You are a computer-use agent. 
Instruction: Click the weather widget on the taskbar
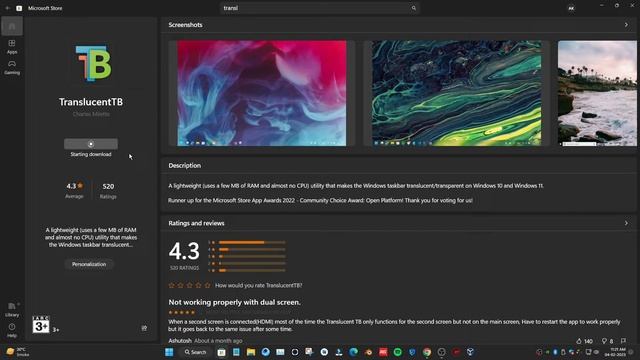tap(17, 352)
